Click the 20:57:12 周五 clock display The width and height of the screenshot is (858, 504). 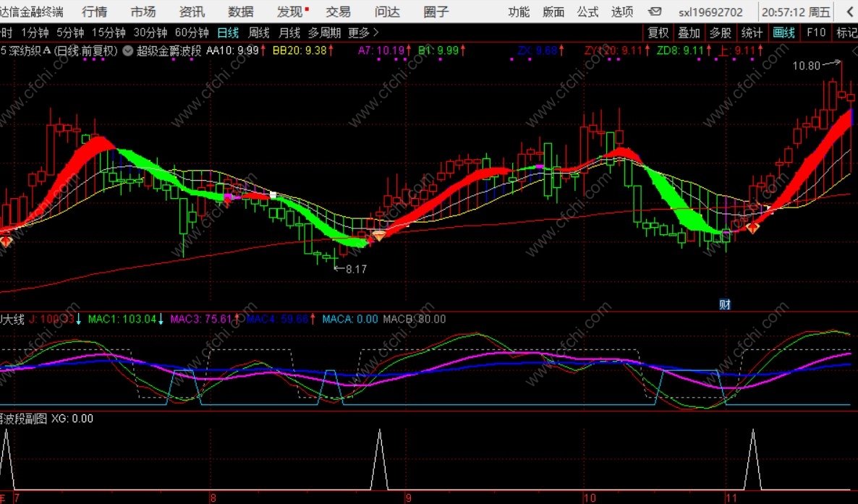797,12
